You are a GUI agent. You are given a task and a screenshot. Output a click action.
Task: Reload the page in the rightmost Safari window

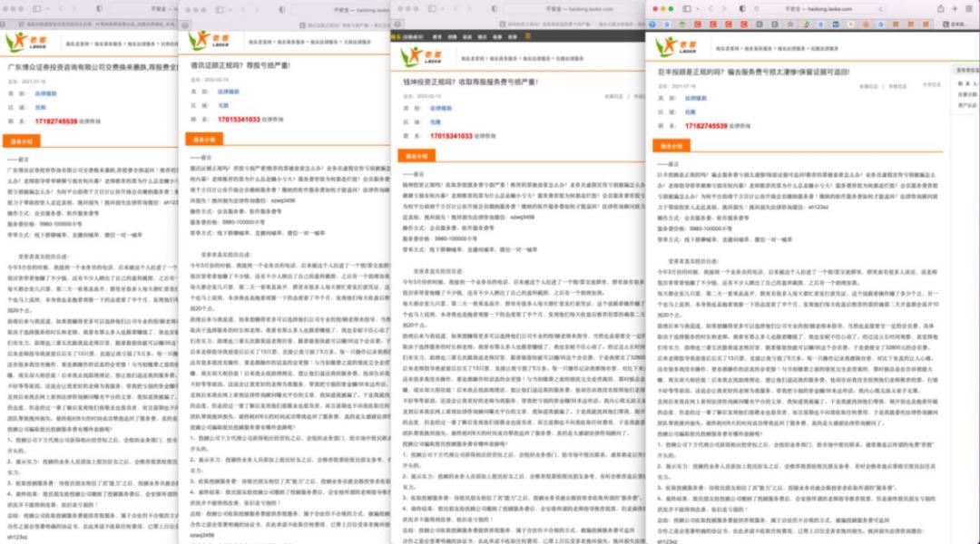point(880,9)
